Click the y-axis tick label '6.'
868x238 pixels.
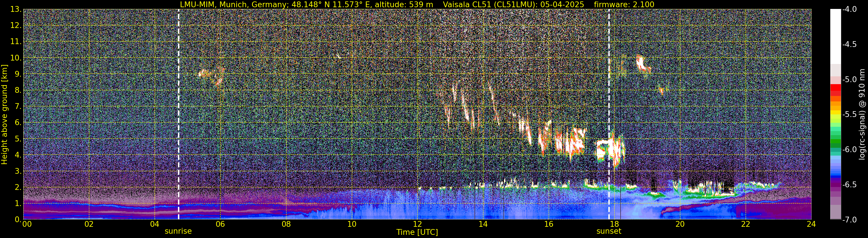click(x=18, y=122)
